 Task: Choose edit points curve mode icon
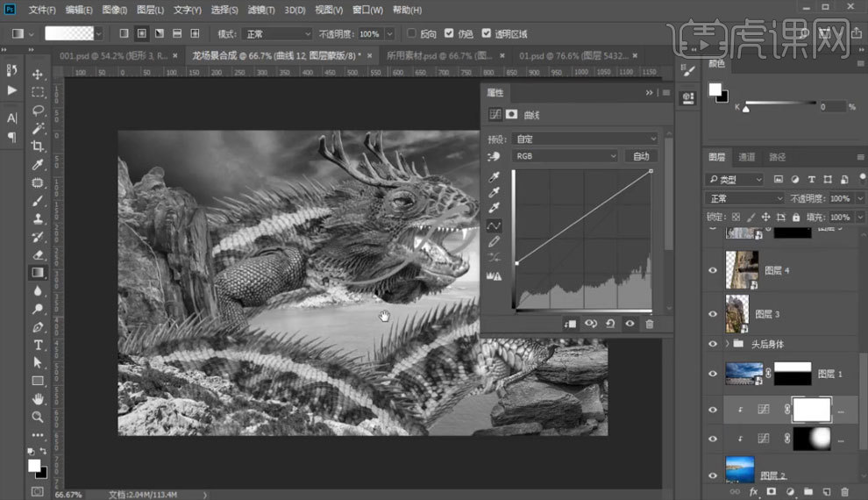[494, 225]
